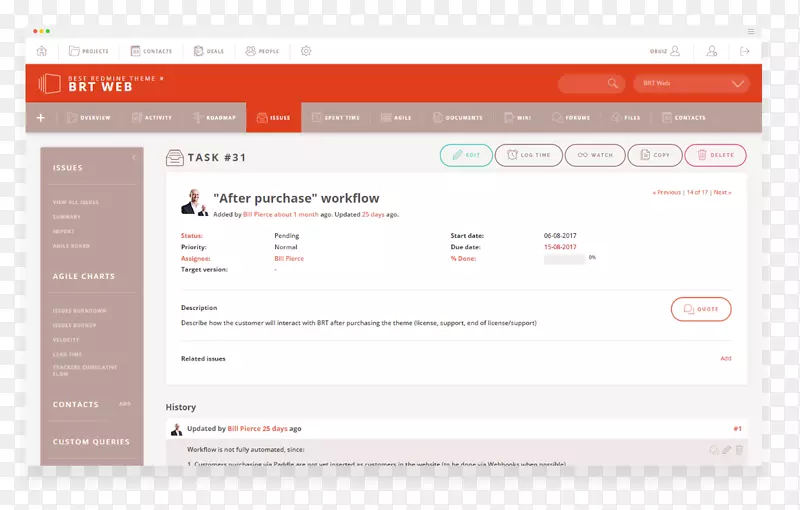This screenshot has width=800, height=510.
Task: Click the % Done progress bar
Action: (564, 258)
